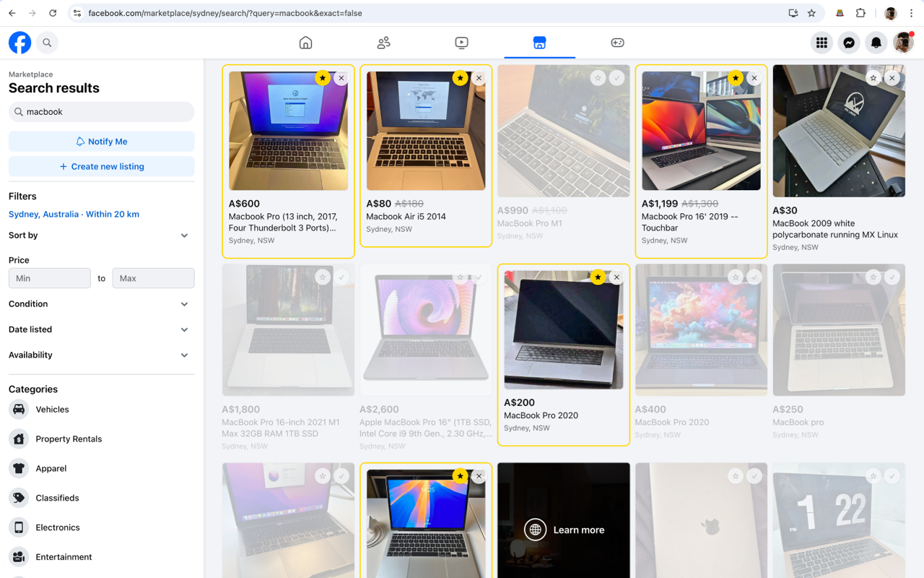Screen dimensions: 924x578
Task: Open the A$600 Macbook Pro listing photo
Action: [288, 131]
